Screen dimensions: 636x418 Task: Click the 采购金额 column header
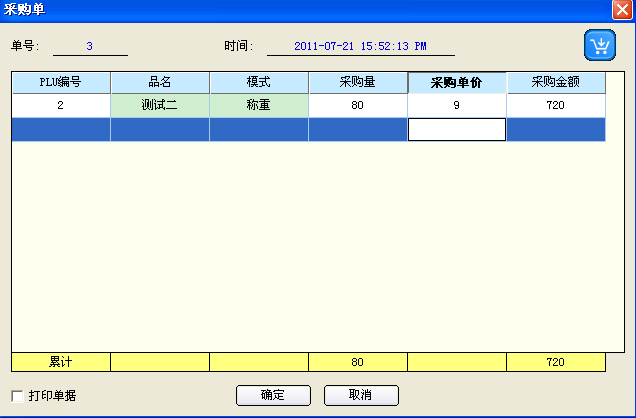pyautogui.click(x=556, y=82)
